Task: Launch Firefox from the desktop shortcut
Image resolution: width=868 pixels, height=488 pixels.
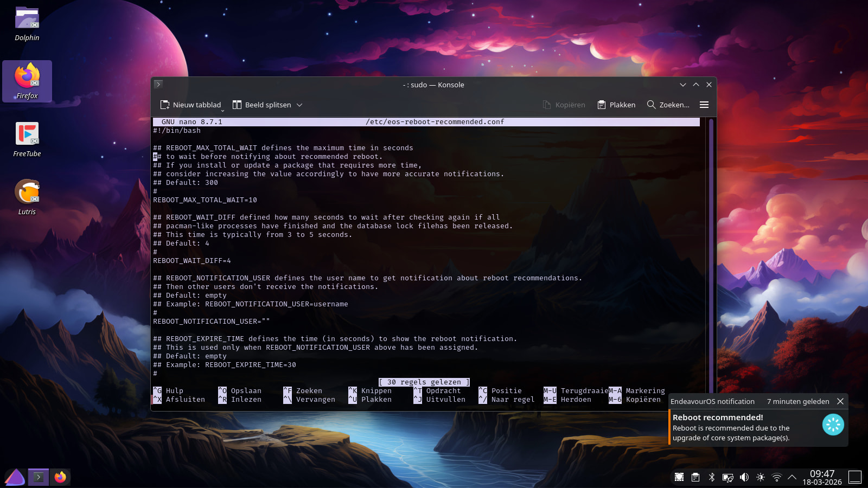Action: tap(27, 81)
